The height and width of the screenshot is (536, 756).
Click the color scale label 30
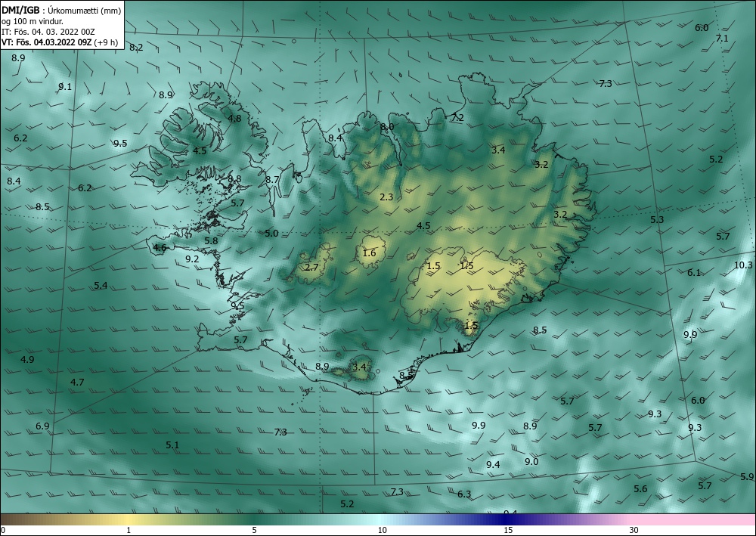(x=634, y=530)
